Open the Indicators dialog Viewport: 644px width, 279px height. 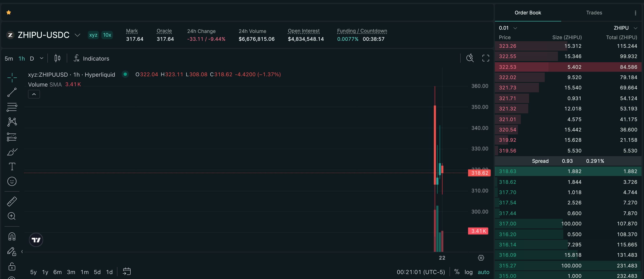pos(91,59)
